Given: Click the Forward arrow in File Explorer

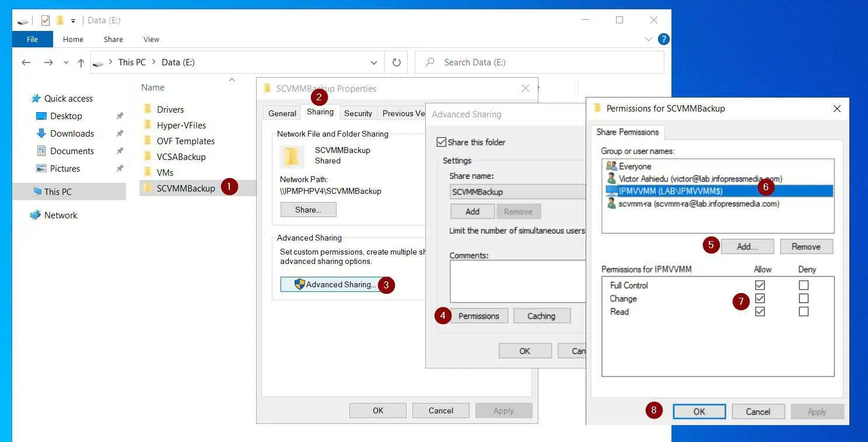Looking at the screenshot, I should click(x=48, y=62).
